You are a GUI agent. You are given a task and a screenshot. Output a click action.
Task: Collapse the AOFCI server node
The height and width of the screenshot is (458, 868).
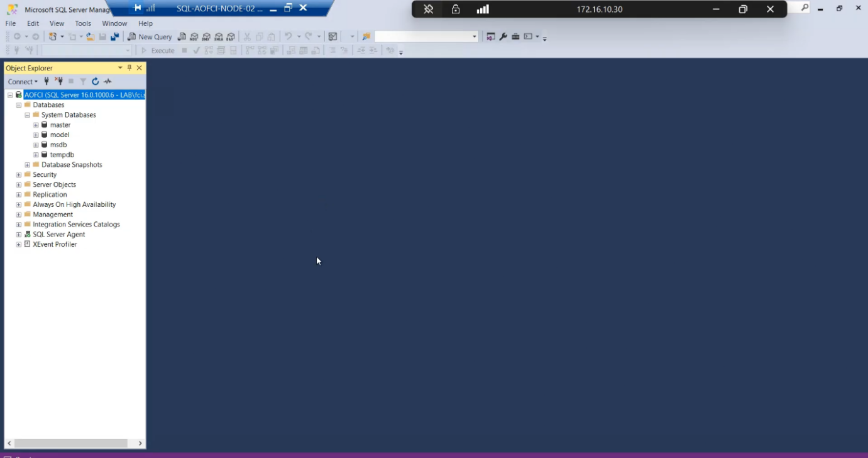click(x=10, y=95)
